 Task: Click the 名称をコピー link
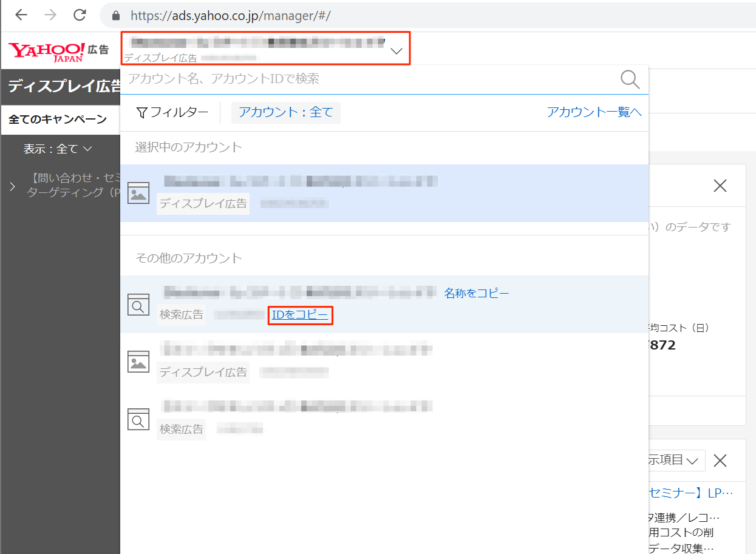476,293
